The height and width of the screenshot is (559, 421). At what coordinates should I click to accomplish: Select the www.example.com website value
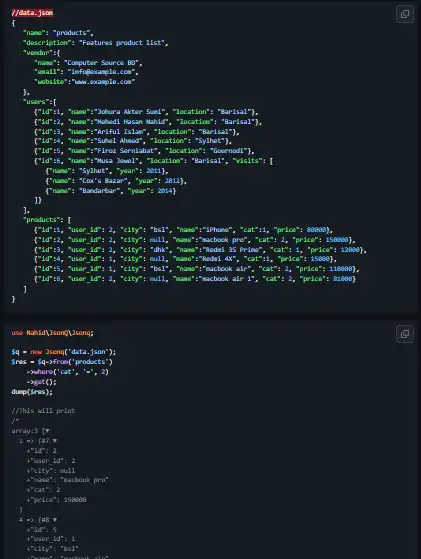[x=103, y=82]
